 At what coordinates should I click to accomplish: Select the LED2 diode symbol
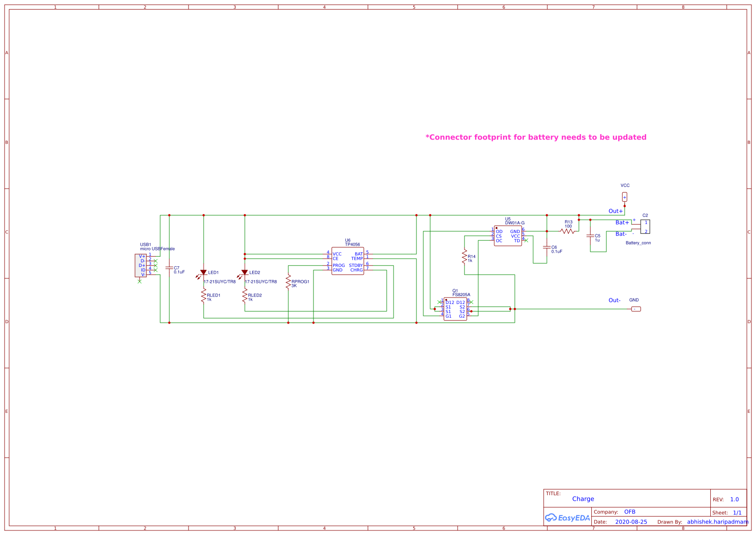click(x=245, y=272)
